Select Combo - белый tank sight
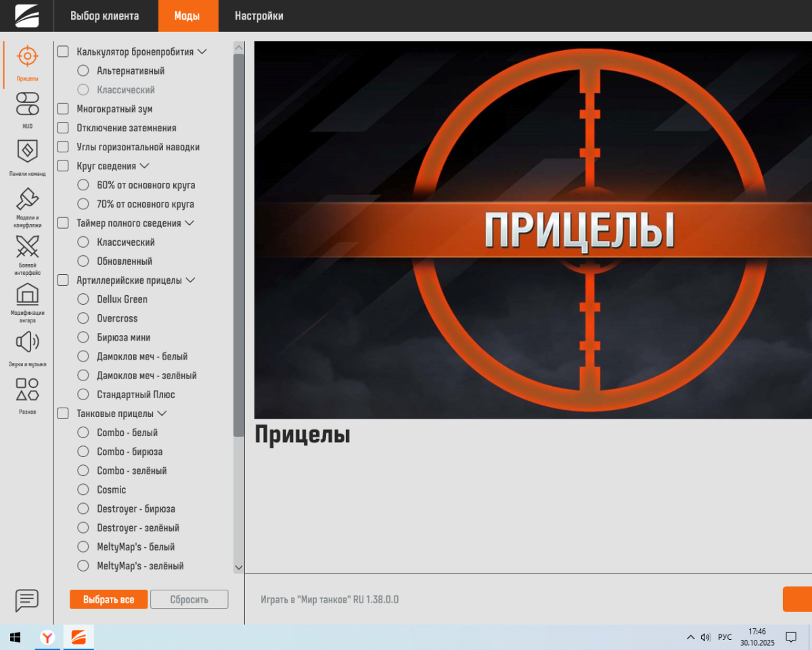This screenshot has width=812, height=650. pos(83,432)
